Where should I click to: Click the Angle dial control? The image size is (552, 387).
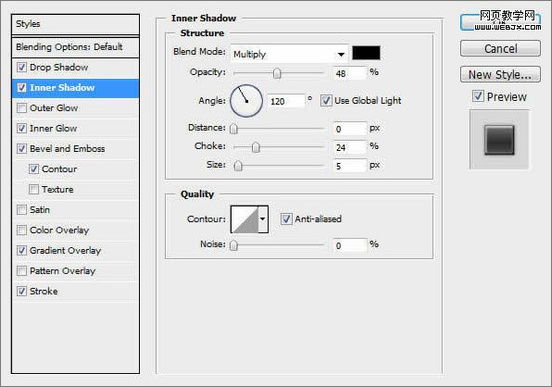[246, 101]
